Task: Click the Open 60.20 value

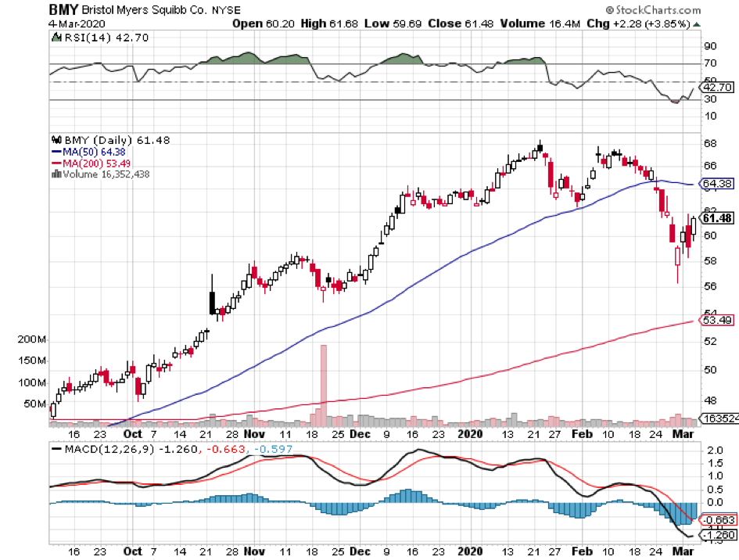Action: (x=264, y=23)
